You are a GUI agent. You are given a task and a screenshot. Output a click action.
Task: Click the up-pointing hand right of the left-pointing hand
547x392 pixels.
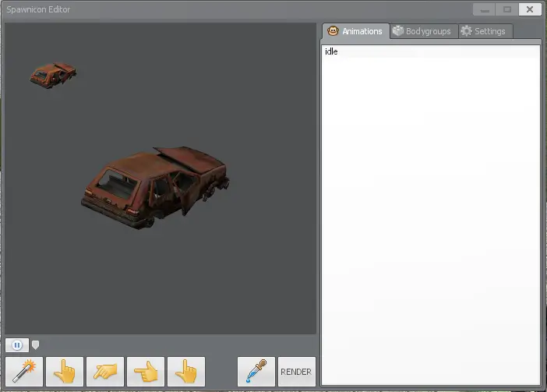186,372
